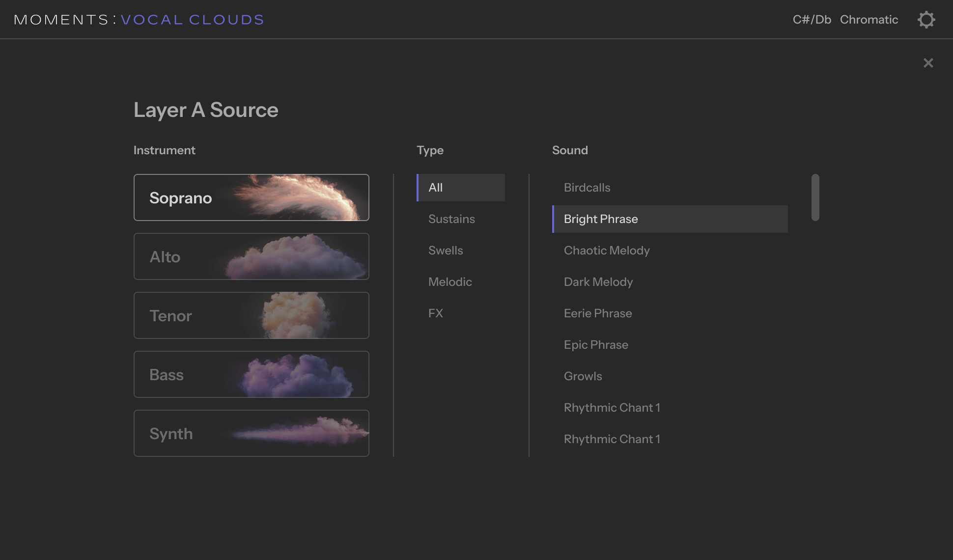This screenshot has width=953, height=560.
Task: Open settings gear icon
Action: pos(926,20)
